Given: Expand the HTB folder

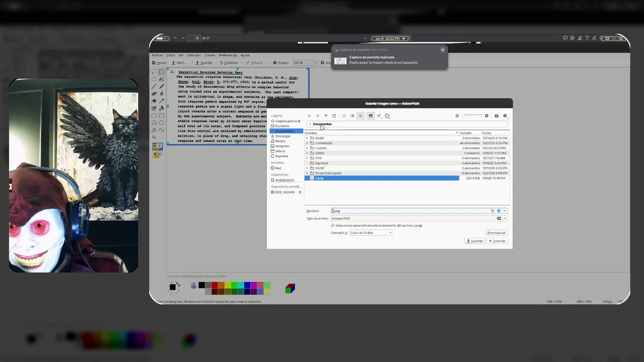Looking at the screenshot, I should point(307,158).
